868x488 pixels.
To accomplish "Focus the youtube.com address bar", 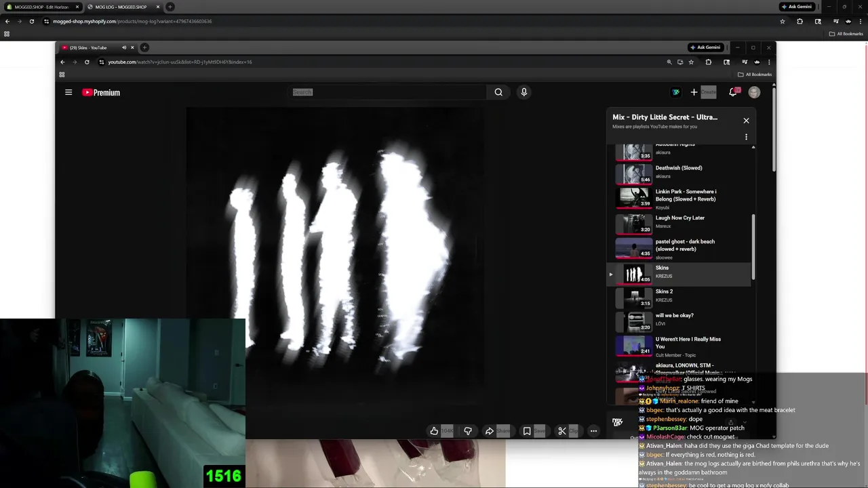I will point(380,62).
